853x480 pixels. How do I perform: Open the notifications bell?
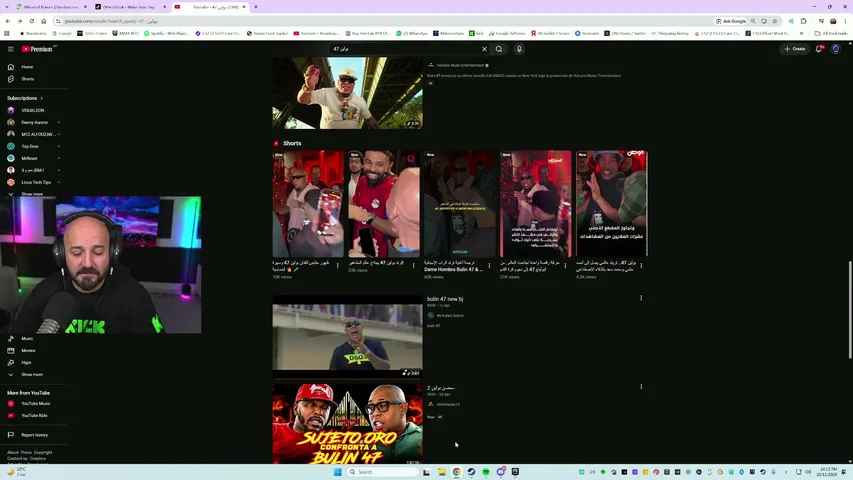click(818, 49)
